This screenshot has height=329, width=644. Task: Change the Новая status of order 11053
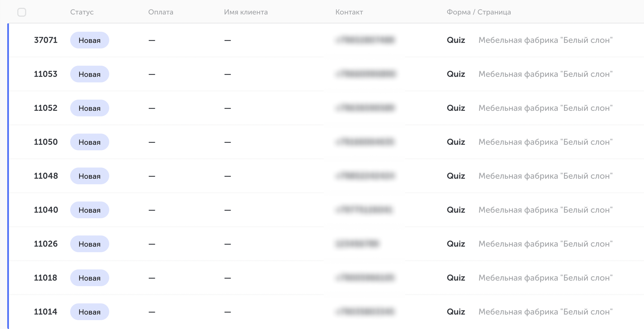(89, 74)
